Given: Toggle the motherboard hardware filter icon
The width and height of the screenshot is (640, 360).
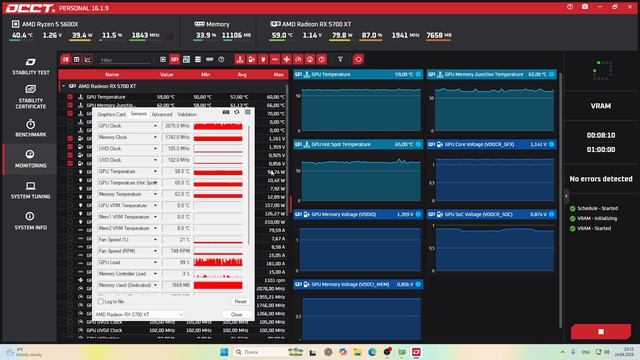Looking at the screenshot, I should [186, 60].
